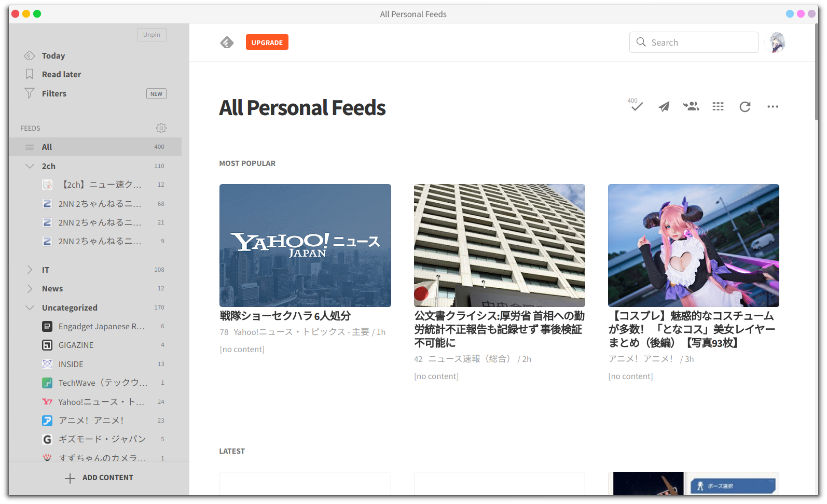Open the Today section icon
Image resolution: width=827 pixels, height=504 pixels.
coord(30,55)
